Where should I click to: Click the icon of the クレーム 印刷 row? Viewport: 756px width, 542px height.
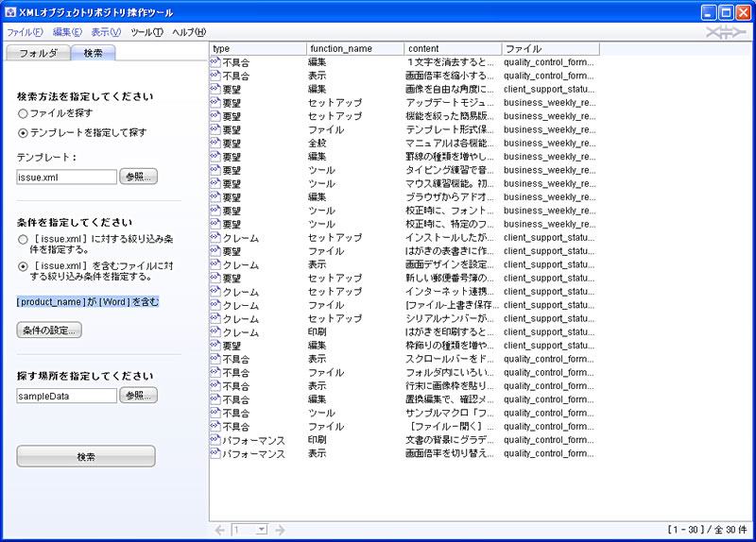tap(215, 332)
